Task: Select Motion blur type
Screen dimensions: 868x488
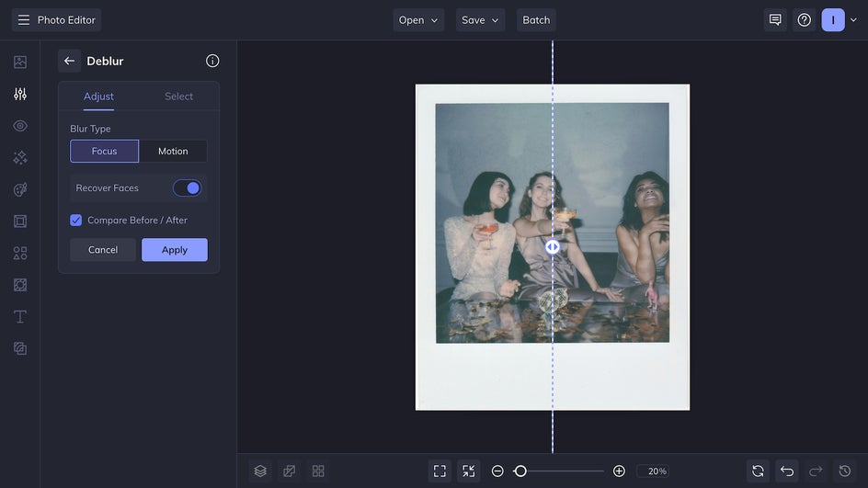Action: tap(173, 151)
